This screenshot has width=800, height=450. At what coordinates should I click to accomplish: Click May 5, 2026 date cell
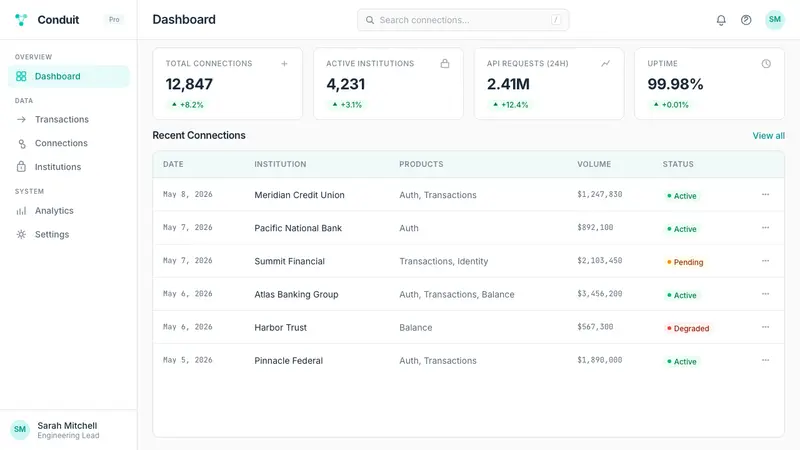pyautogui.click(x=187, y=360)
